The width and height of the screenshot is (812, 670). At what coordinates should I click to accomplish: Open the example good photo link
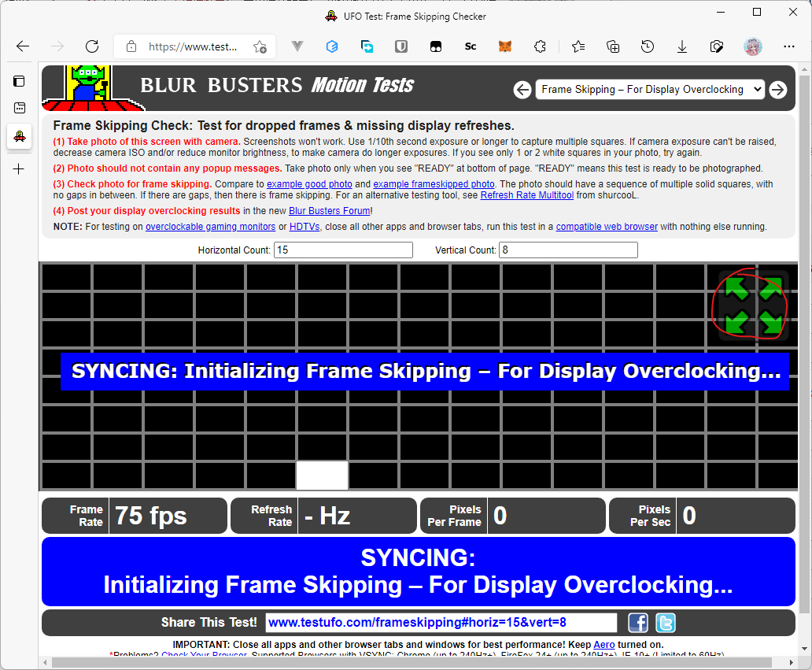tap(309, 184)
